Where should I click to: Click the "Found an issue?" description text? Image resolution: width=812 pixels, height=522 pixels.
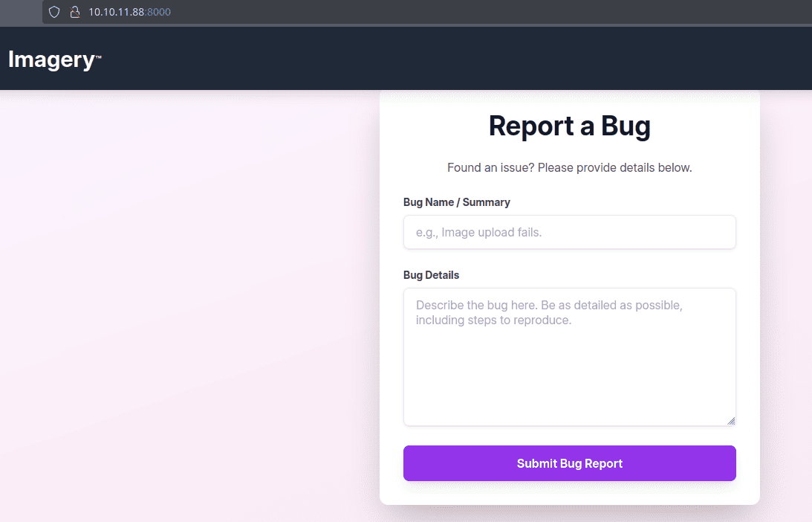[569, 168]
